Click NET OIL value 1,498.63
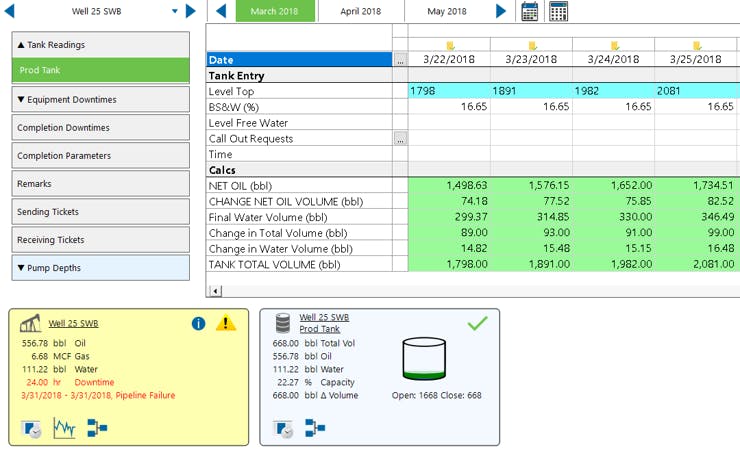Image resolution: width=740 pixels, height=449 pixels. pos(449,186)
